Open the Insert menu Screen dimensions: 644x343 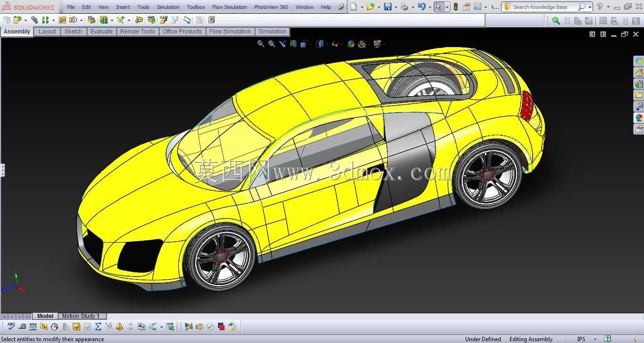tap(123, 7)
